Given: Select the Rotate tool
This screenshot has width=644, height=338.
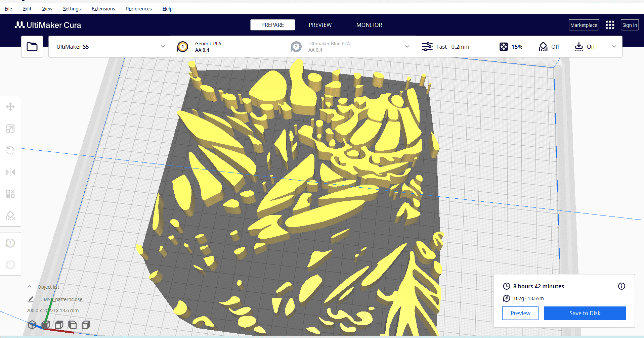Looking at the screenshot, I should coord(10,150).
